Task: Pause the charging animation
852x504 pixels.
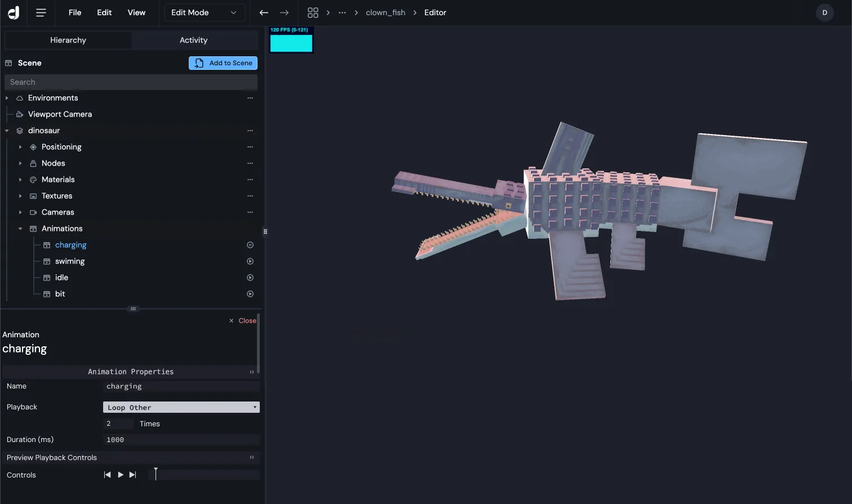Action: point(250,245)
